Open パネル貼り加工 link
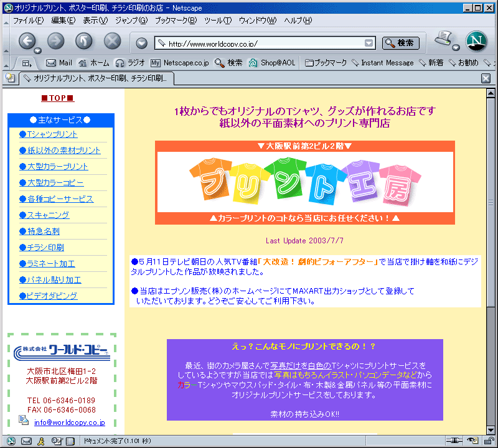 pos(50,280)
